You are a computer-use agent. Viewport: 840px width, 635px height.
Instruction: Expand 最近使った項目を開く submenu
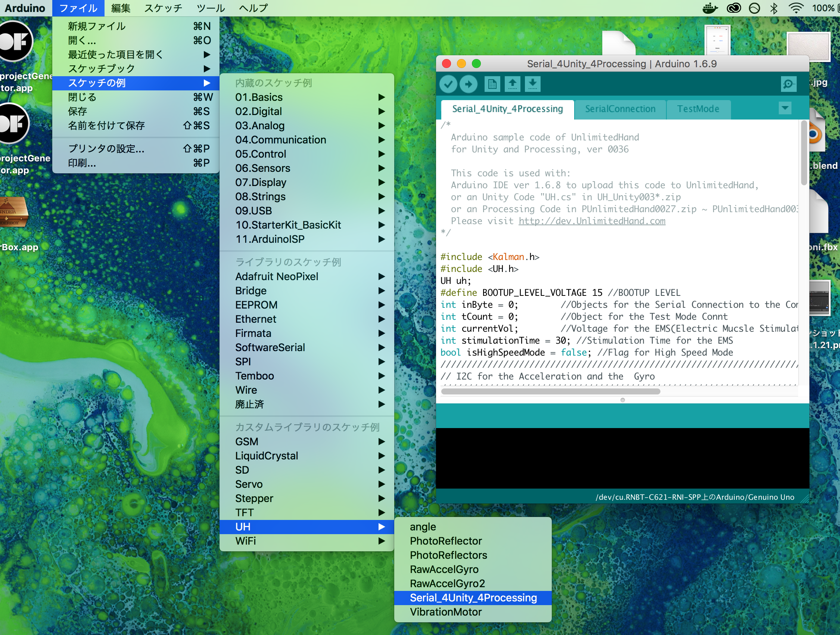(x=136, y=55)
